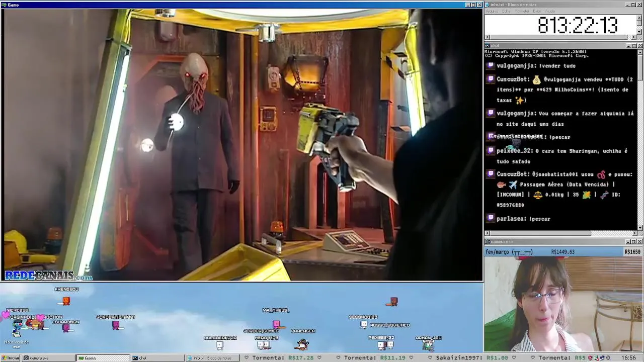
Task: Click chat badge icon beside CuscuzBot vendeu message
Action: [491, 79]
